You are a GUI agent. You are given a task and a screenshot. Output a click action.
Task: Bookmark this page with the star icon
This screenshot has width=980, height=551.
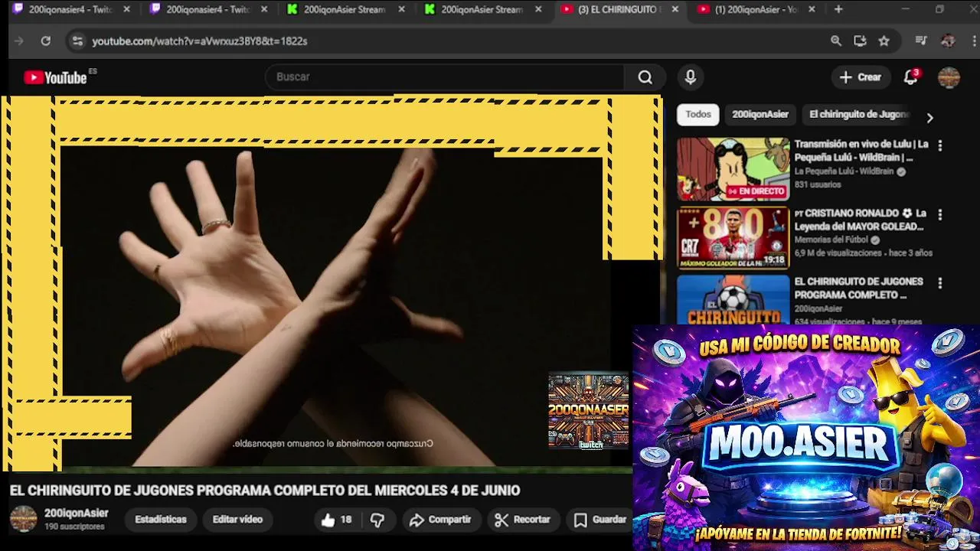pos(884,41)
